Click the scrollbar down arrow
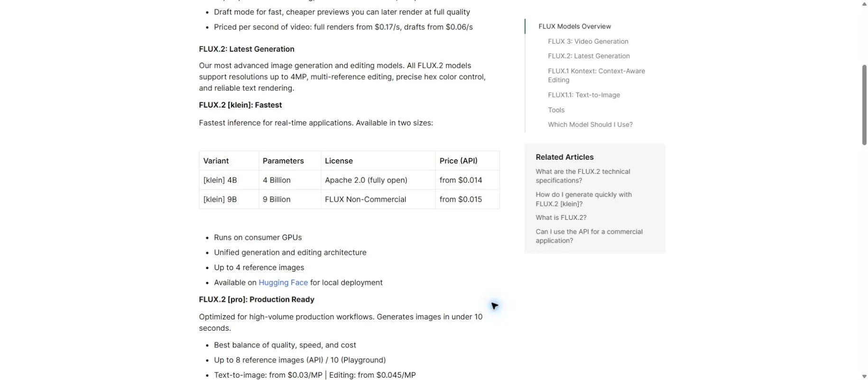This screenshot has width=868, height=380. pyautogui.click(x=864, y=376)
